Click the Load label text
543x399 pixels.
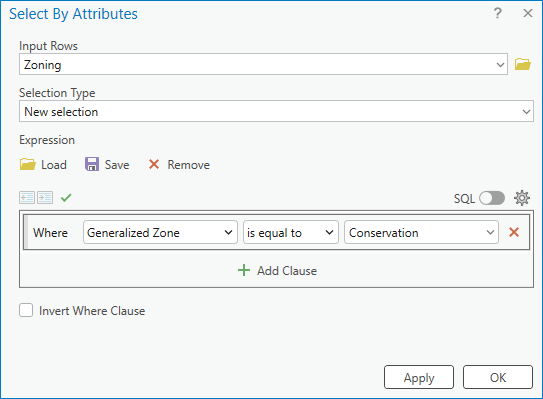click(54, 165)
